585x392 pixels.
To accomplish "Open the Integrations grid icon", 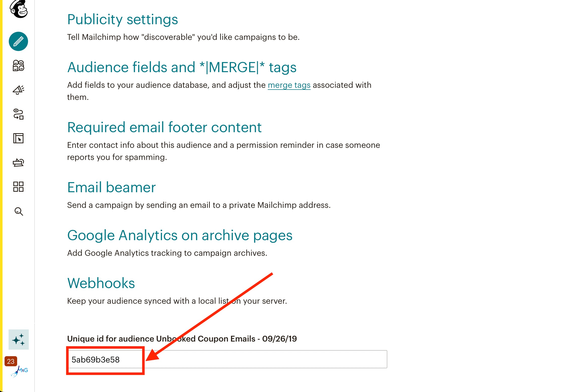I will (x=18, y=187).
